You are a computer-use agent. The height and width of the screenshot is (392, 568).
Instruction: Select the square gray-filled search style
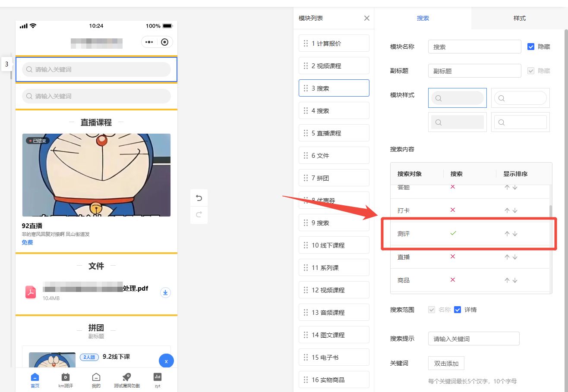[458, 122]
